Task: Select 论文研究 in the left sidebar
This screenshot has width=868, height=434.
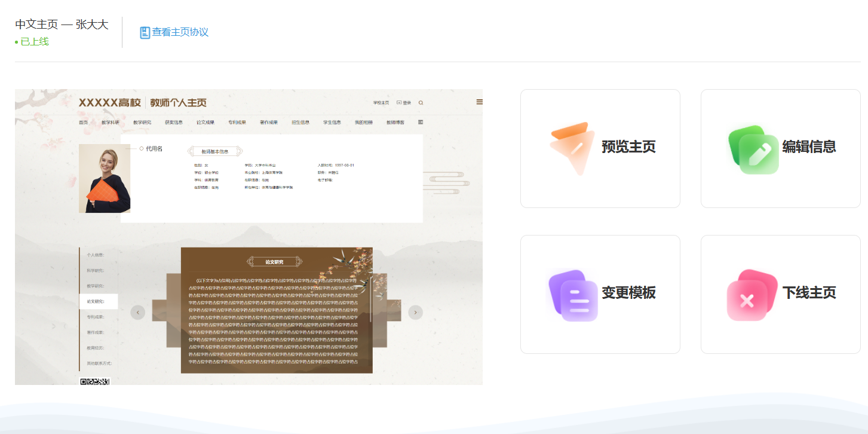Action: 96,301
